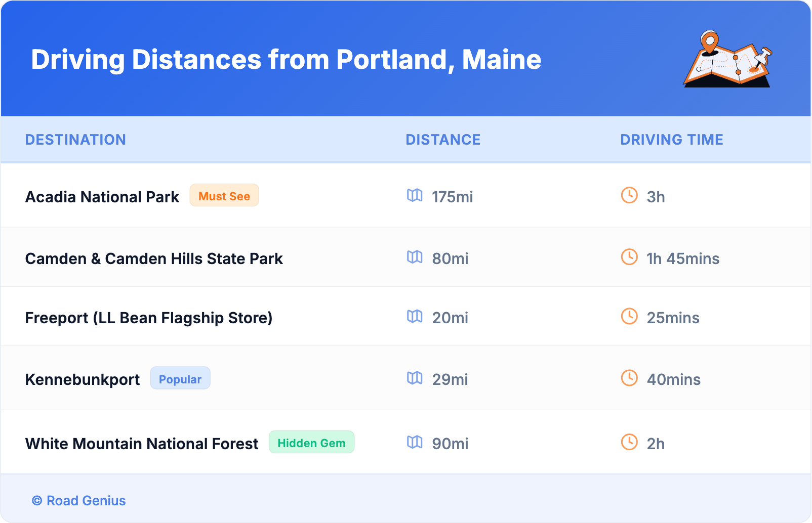
Task: Click the Must See badge
Action: click(224, 196)
